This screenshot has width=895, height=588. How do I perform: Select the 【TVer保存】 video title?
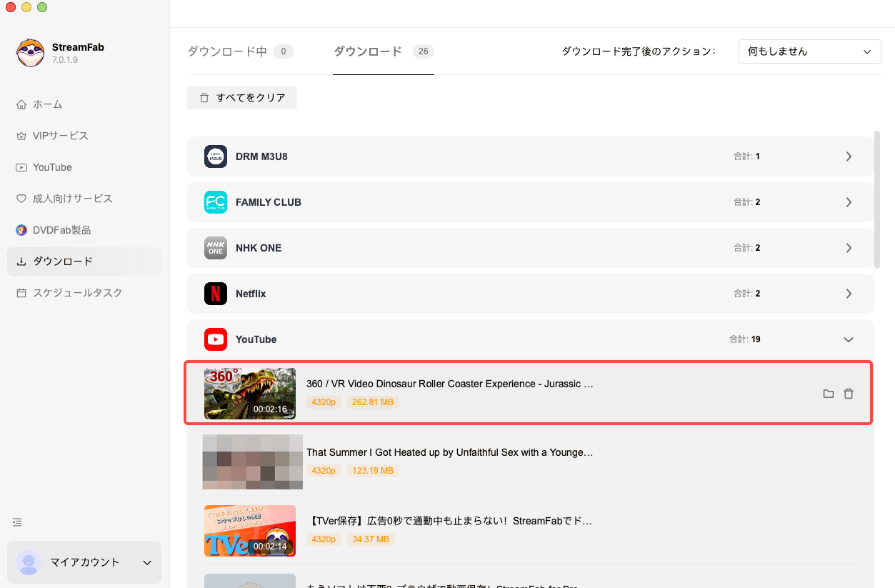pyautogui.click(x=450, y=521)
